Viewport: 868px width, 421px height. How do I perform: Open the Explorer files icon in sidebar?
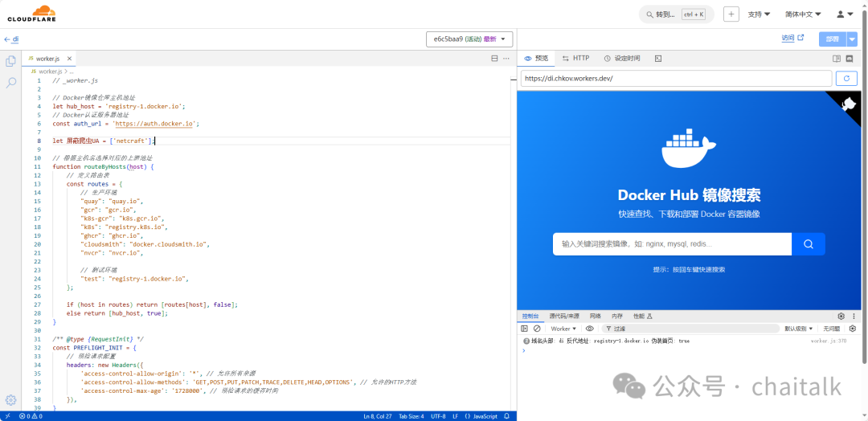(x=10, y=61)
